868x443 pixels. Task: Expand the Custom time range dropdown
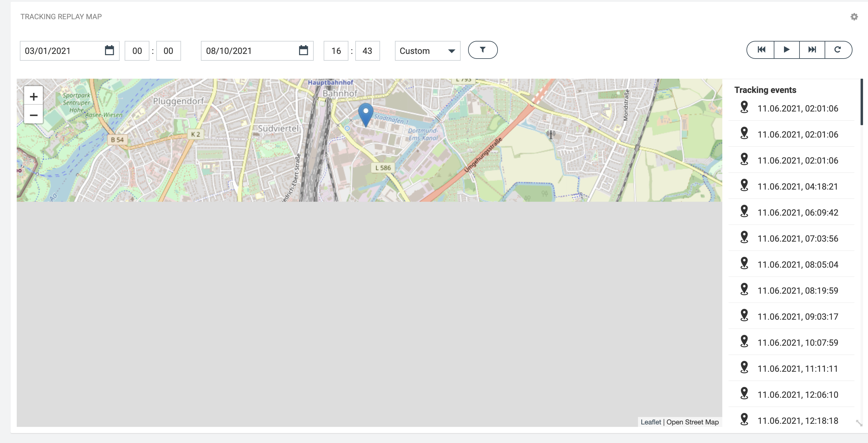[427, 51]
